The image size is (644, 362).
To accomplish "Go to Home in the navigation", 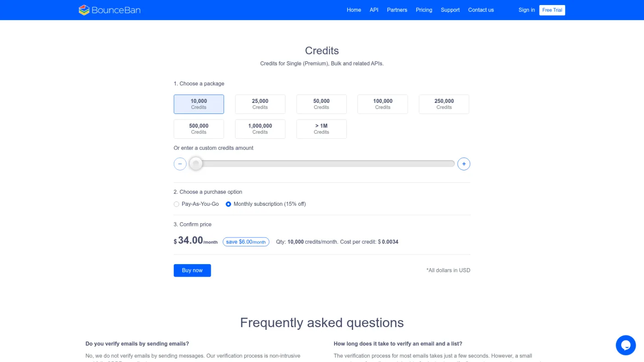I will pyautogui.click(x=354, y=10).
